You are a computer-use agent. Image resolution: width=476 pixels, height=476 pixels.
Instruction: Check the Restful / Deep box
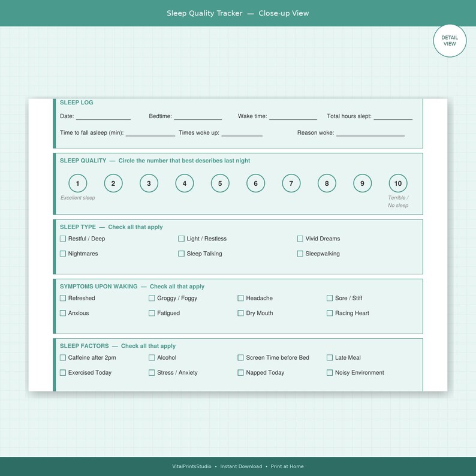[x=63, y=239]
